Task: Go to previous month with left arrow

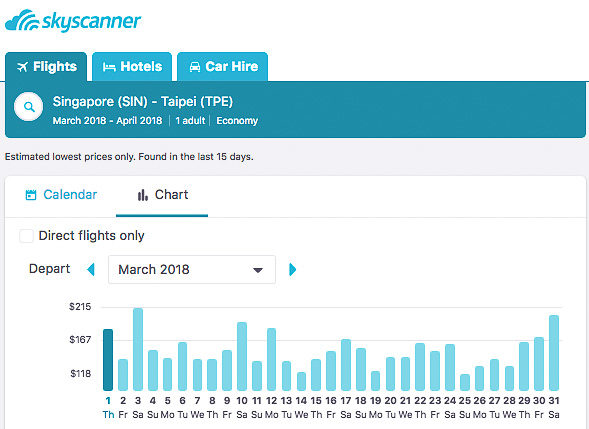Action: [91, 270]
